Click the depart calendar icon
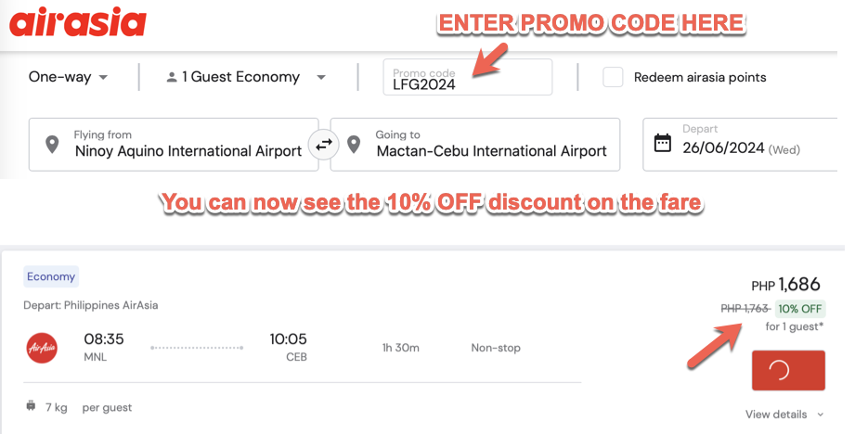 [x=663, y=143]
